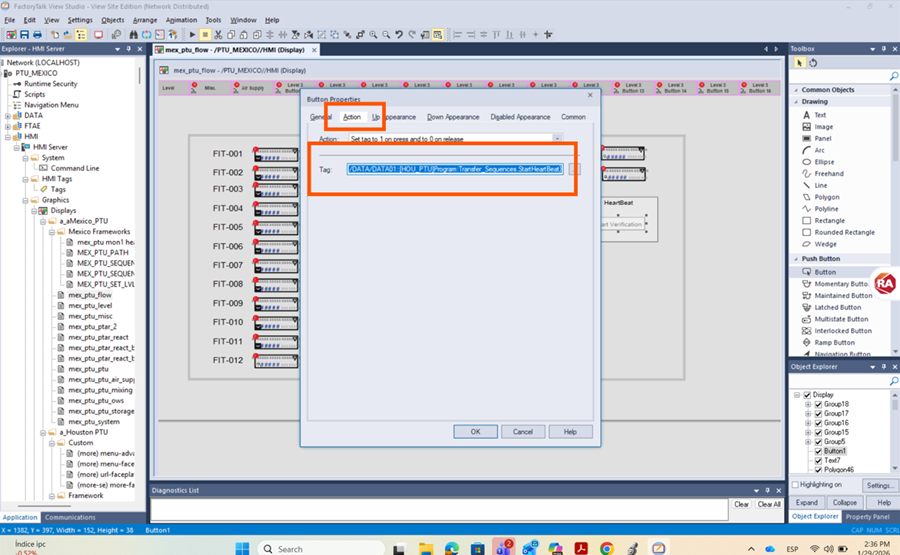Toggle the Group15 checkbox
The width and height of the screenshot is (900, 555).
pos(818,432)
